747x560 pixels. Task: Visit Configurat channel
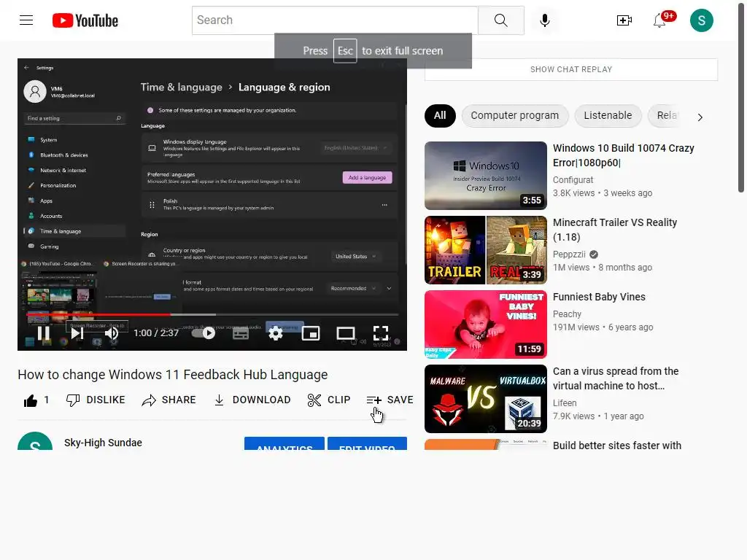click(573, 180)
